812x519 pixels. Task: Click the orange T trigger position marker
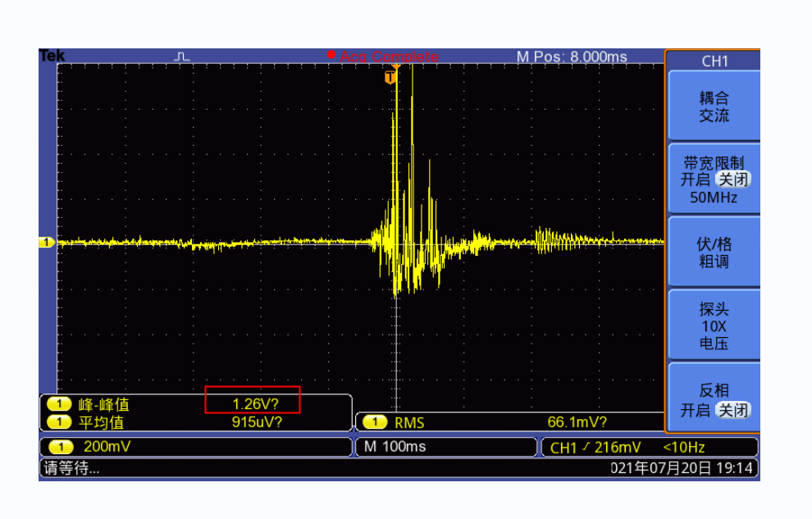[x=390, y=78]
